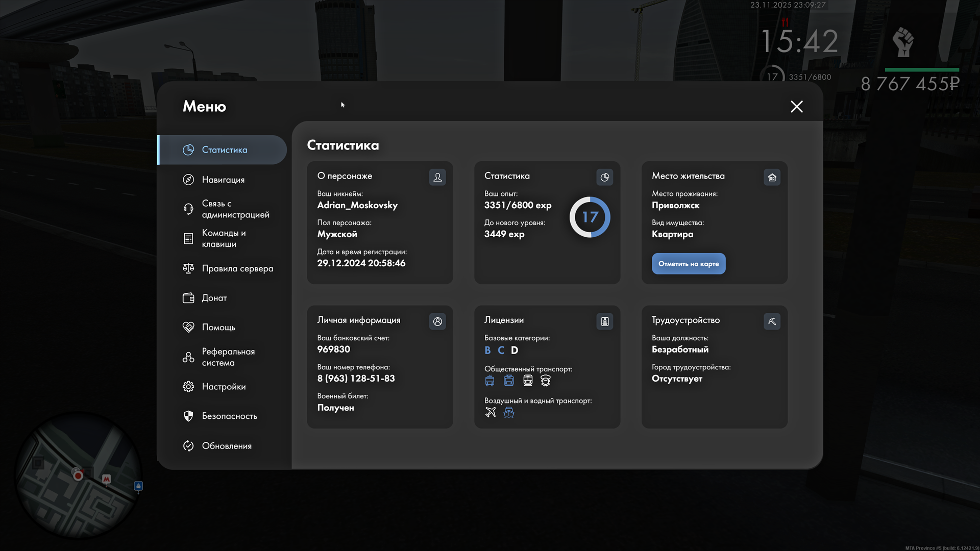The width and height of the screenshot is (980, 551).
Task: Click the user circle icon in Личная информация card
Action: [x=437, y=321]
